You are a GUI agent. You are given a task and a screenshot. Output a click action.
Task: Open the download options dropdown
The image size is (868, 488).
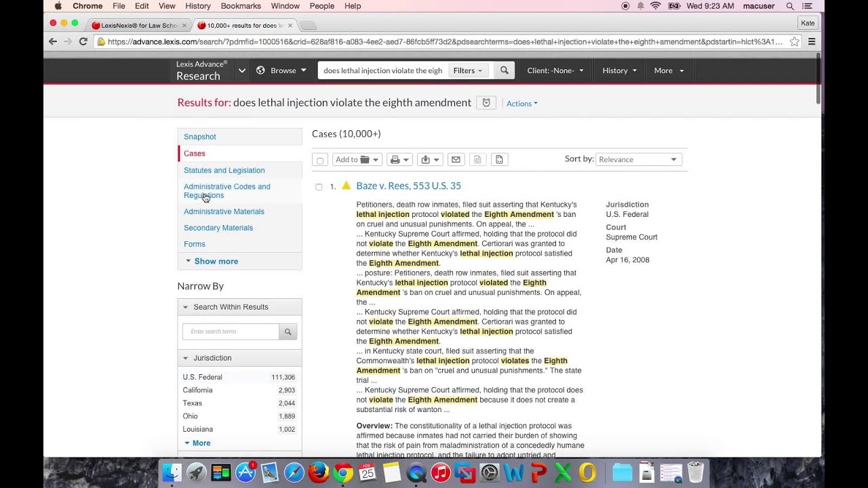430,159
